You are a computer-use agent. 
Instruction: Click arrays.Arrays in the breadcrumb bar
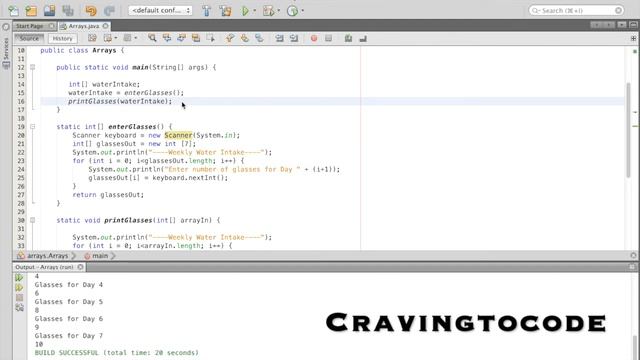point(47,256)
